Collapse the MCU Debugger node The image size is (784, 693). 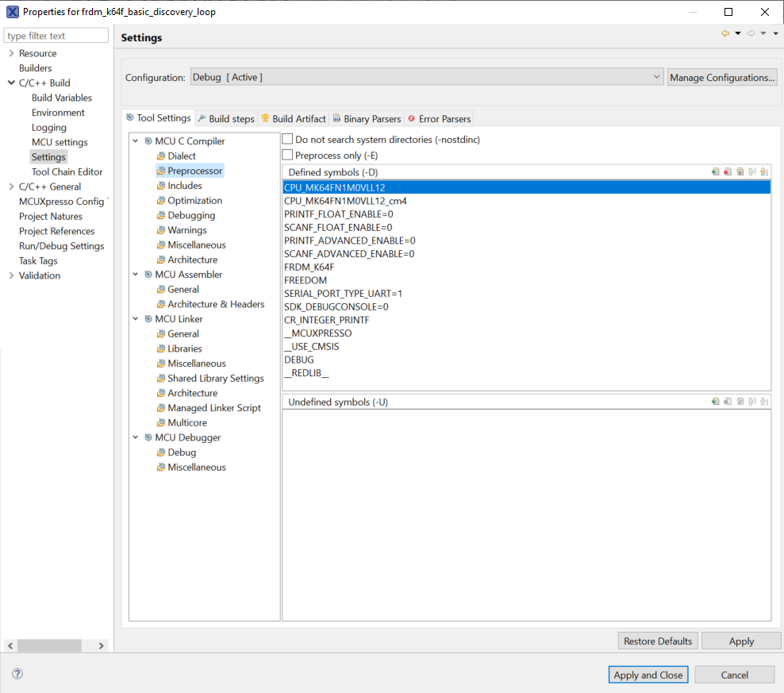[136, 437]
